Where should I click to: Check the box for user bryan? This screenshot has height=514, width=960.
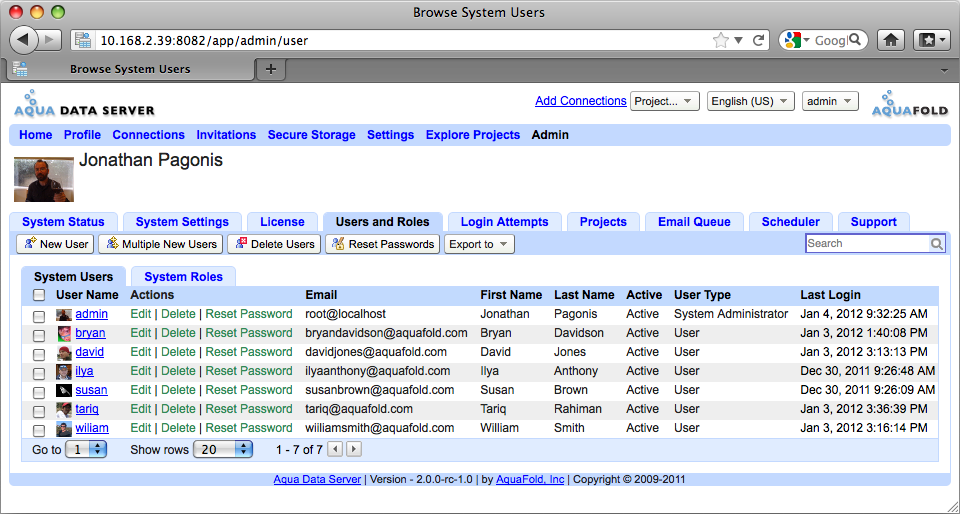tap(39, 333)
